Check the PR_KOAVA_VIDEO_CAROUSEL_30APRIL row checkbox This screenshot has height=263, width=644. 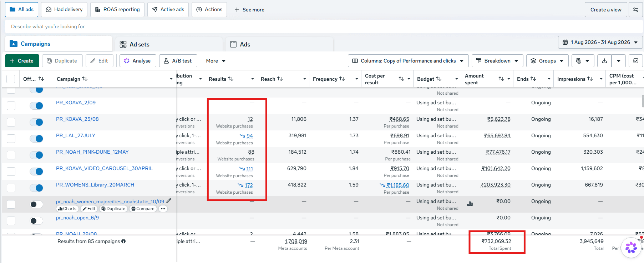click(x=11, y=172)
